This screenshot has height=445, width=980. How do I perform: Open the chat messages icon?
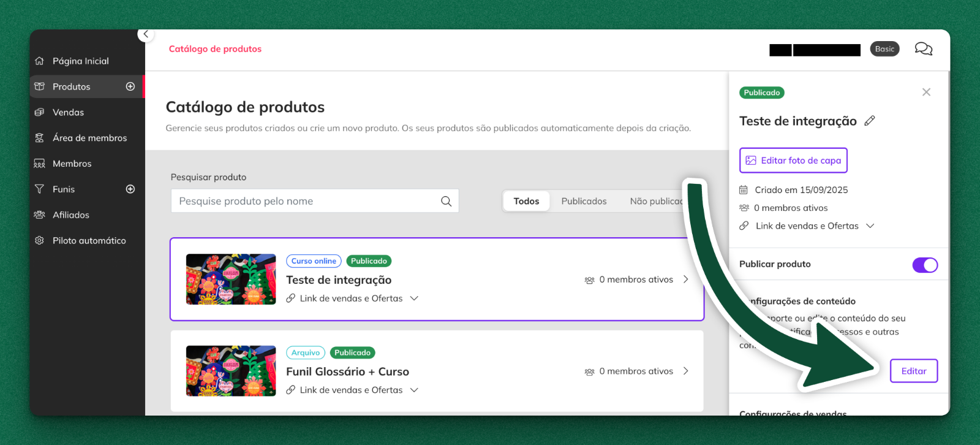tap(923, 49)
